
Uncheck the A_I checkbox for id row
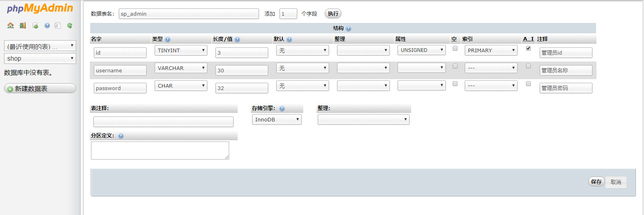click(528, 48)
